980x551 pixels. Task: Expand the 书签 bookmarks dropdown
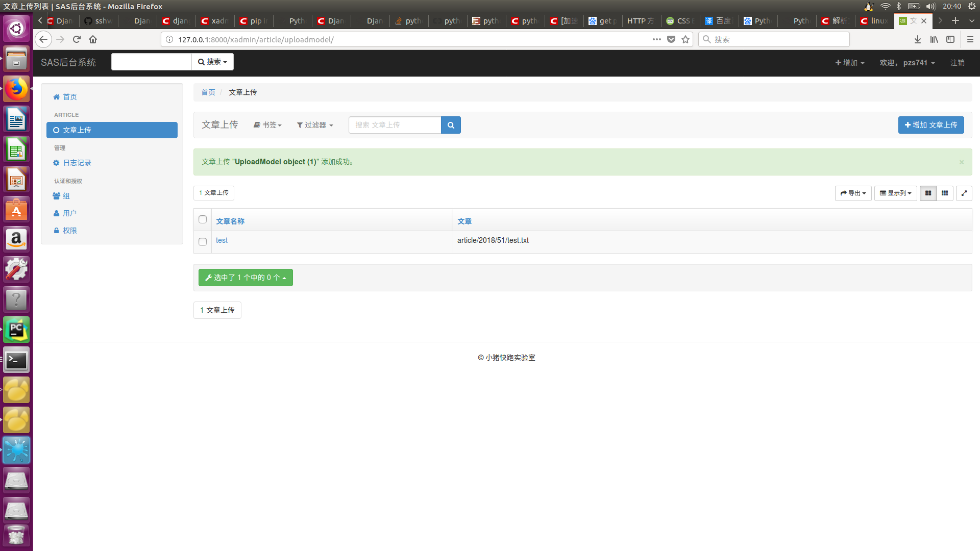click(267, 125)
